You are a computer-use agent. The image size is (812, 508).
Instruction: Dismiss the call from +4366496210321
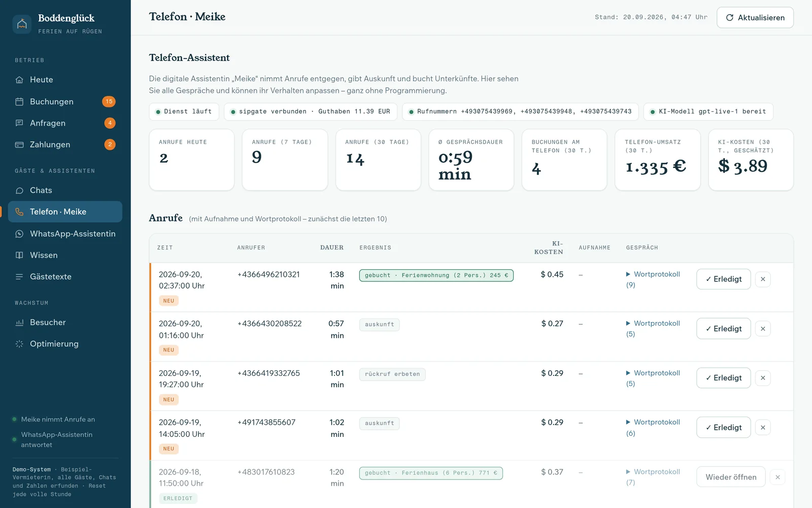click(x=763, y=279)
